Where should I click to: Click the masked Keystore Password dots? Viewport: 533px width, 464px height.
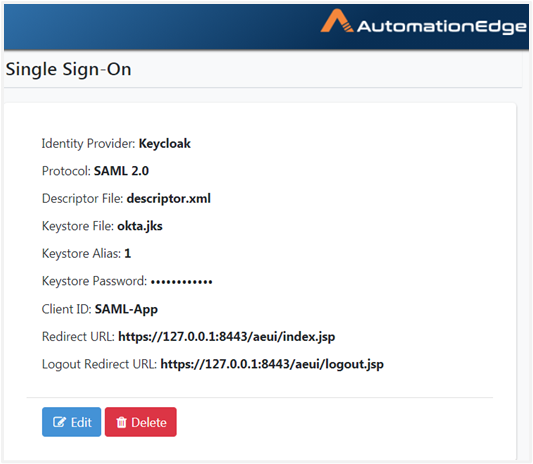click(x=182, y=282)
